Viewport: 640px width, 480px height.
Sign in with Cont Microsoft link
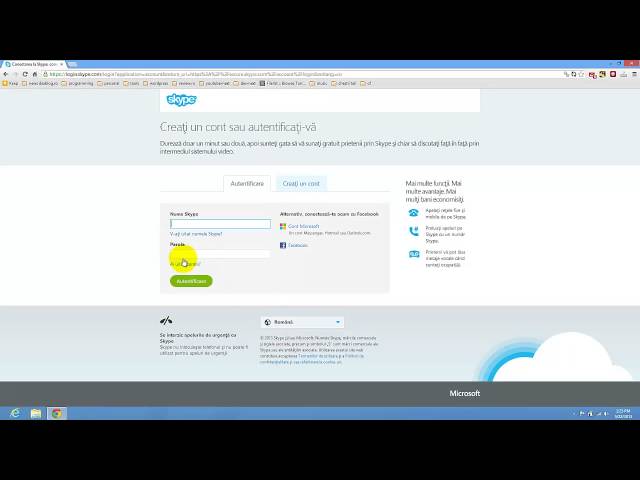[304, 226]
